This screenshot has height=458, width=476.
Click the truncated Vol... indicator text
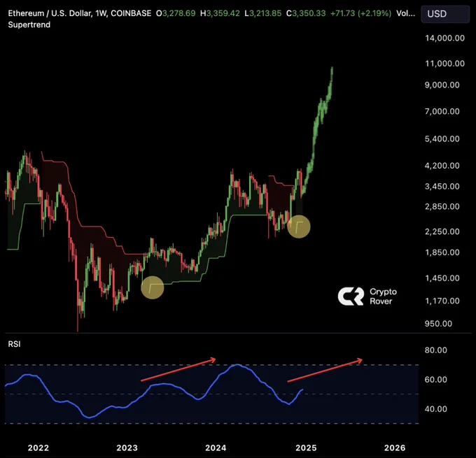[405, 13]
